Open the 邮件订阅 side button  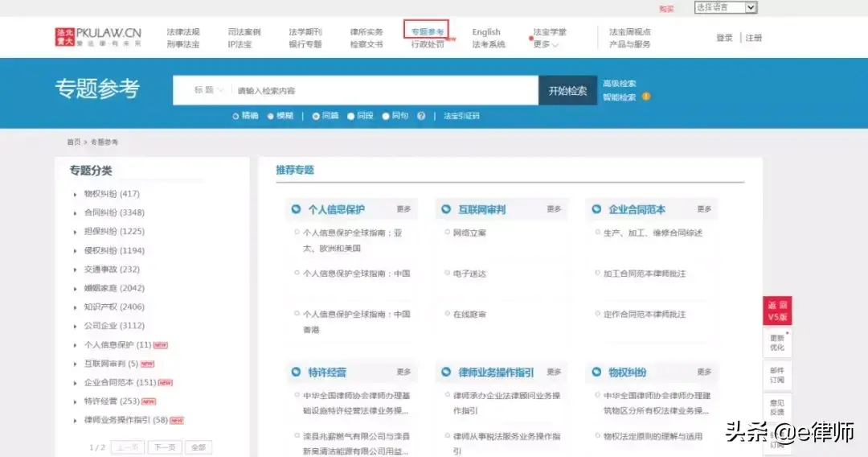[x=777, y=375]
